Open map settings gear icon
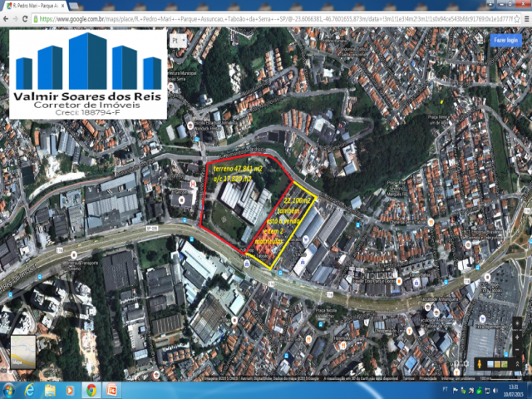 [x=466, y=364]
